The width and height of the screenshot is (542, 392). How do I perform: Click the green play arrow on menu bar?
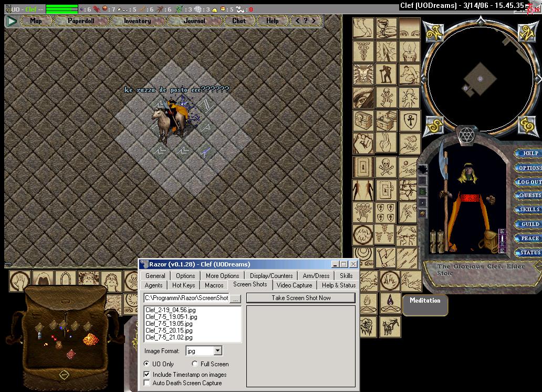pos(12,21)
